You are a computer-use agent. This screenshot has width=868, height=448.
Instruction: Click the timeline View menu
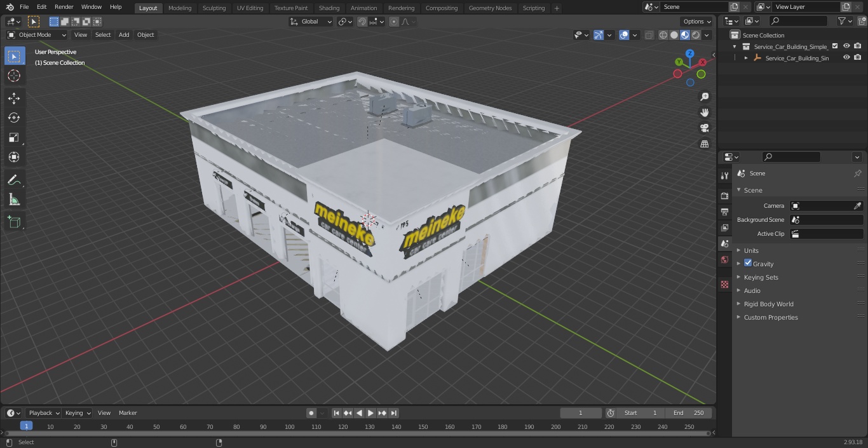click(x=104, y=413)
